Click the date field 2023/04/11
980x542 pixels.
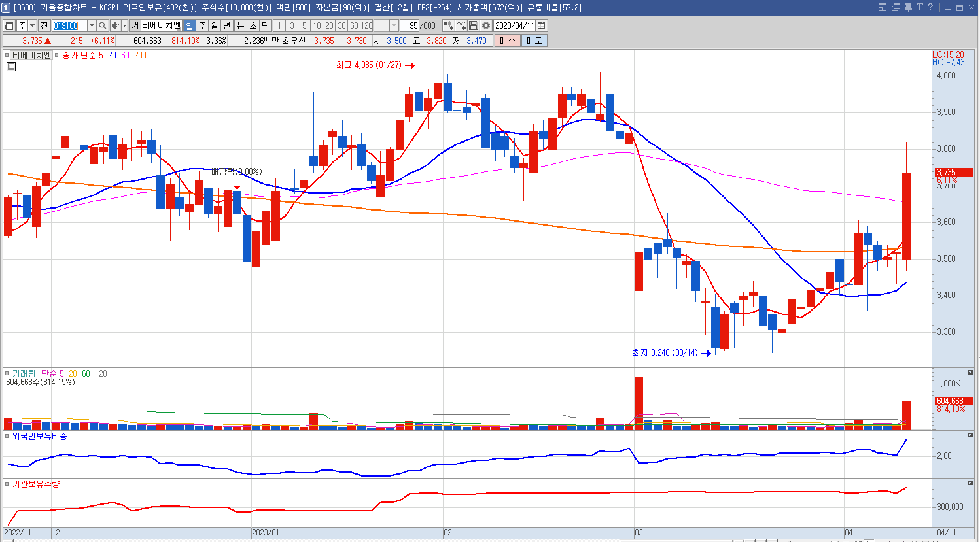pos(514,25)
